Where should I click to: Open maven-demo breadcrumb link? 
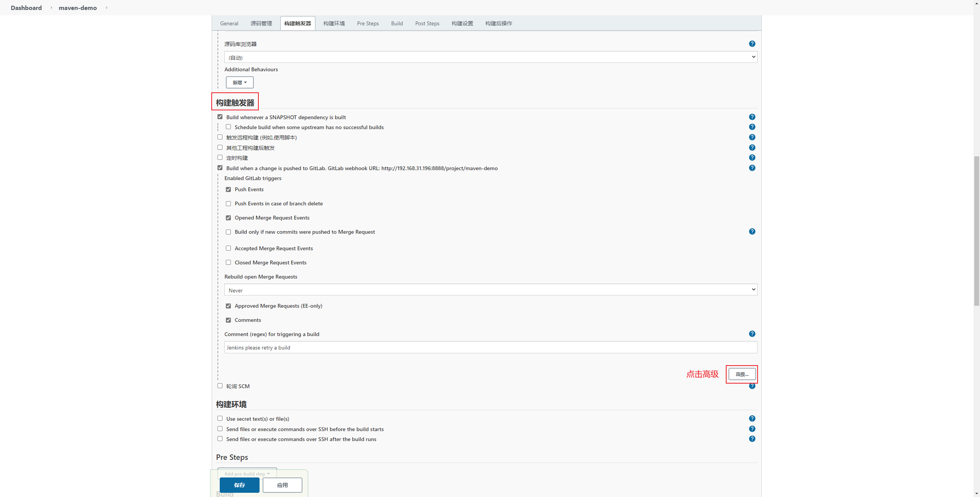[x=78, y=8]
